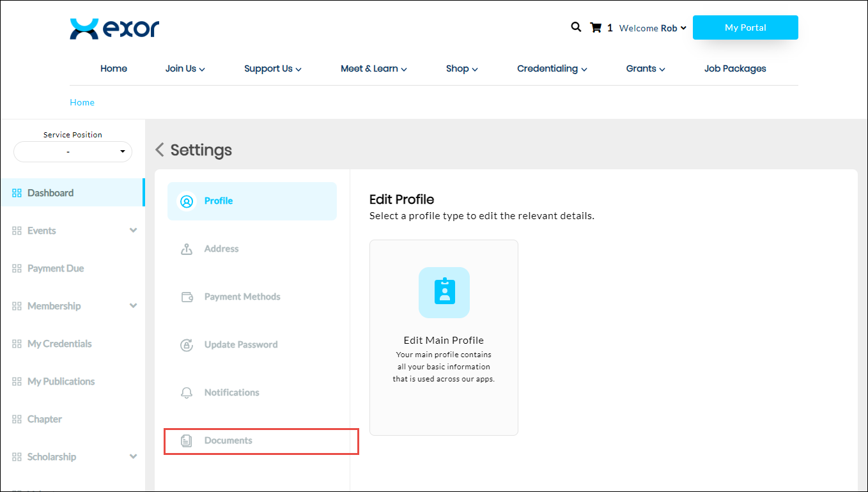Expand the Membership sidebar section
This screenshot has height=492, width=868.
pyautogui.click(x=133, y=306)
